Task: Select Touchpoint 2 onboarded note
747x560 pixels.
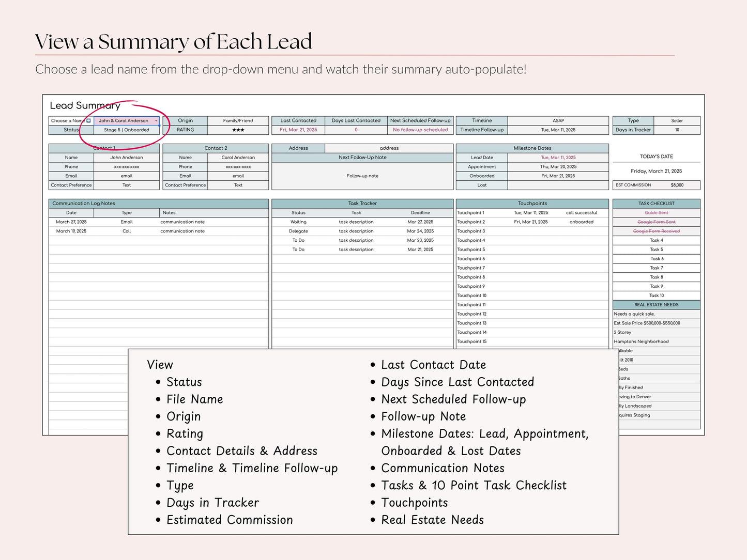Action: [582, 222]
